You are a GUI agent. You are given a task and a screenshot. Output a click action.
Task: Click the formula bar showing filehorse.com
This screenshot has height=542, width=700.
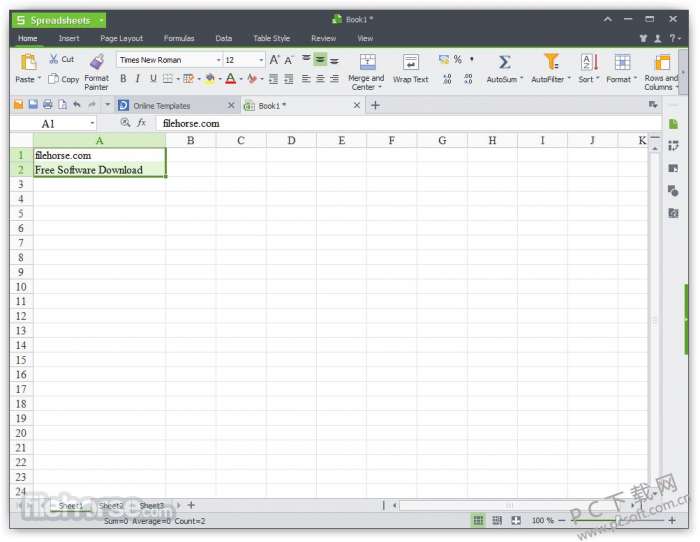tap(408, 123)
